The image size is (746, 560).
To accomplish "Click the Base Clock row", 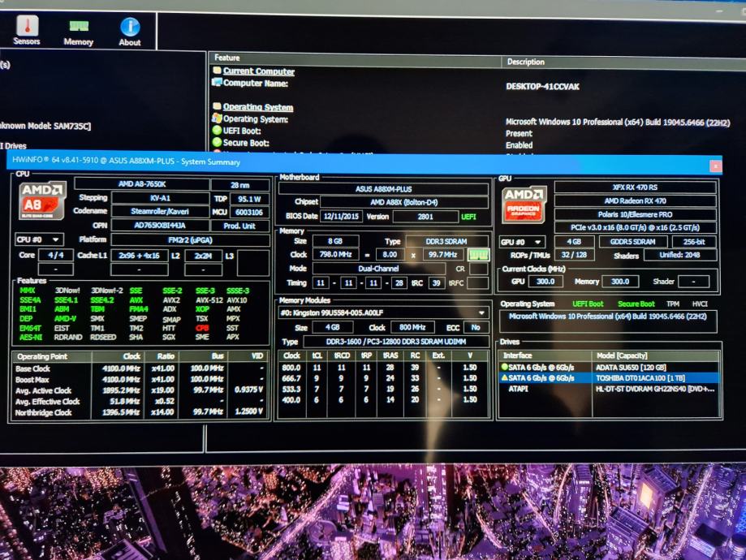I will (x=140, y=368).
